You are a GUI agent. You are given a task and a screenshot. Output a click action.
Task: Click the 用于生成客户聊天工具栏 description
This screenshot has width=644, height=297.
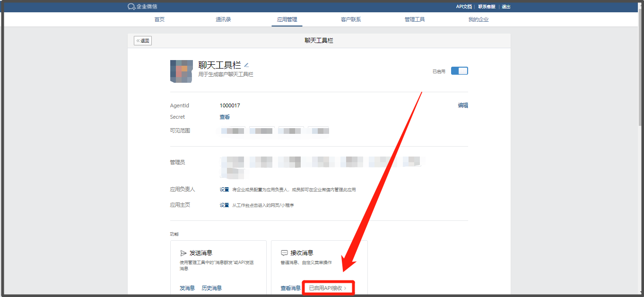(x=226, y=74)
